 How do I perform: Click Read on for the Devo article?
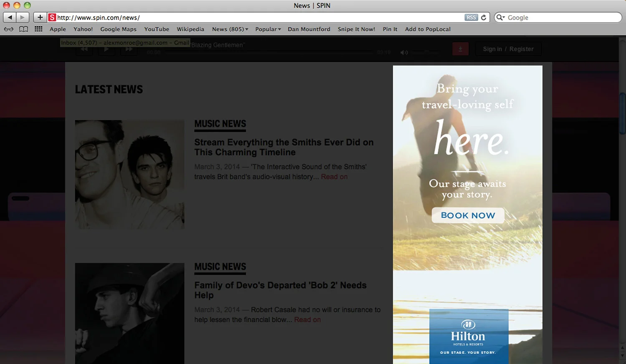click(x=308, y=320)
